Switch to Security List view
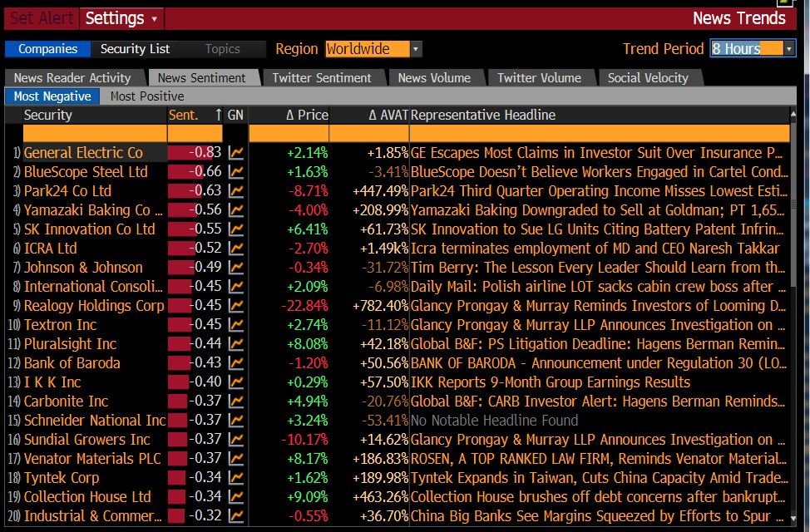This screenshot has width=810, height=532. 135,49
